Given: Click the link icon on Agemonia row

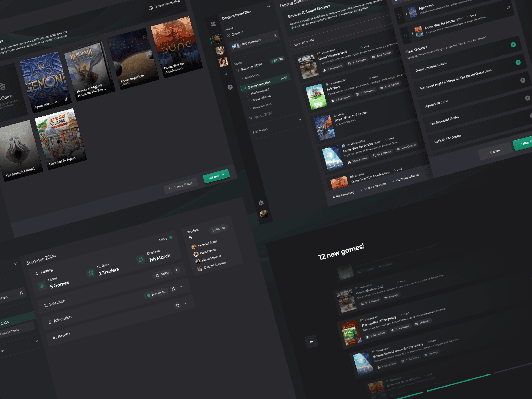Looking at the screenshot, I should click(x=509, y=8).
